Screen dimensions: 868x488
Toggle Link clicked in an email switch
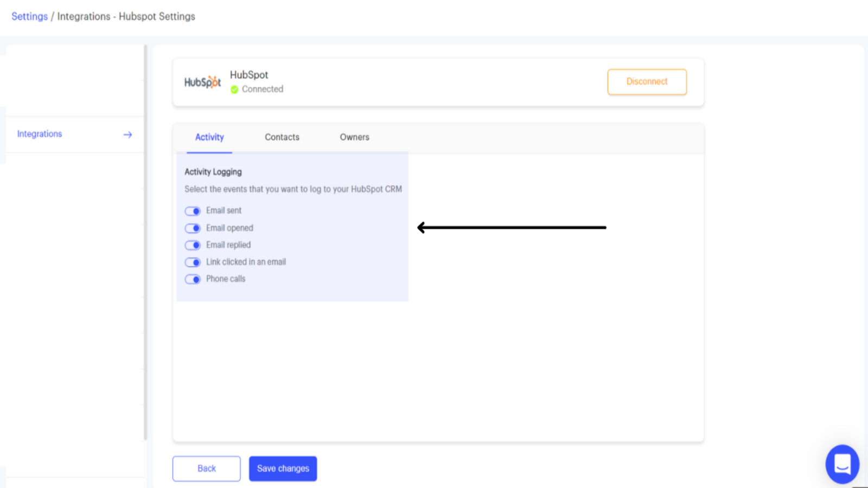pos(193,262)
